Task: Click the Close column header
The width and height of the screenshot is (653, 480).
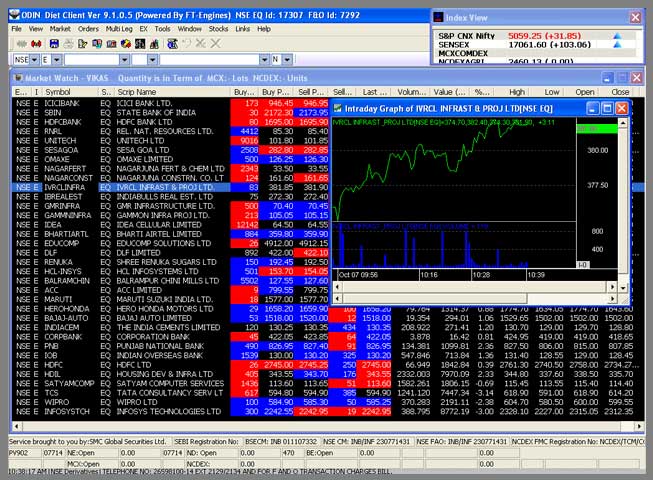Action: point(615,92)
